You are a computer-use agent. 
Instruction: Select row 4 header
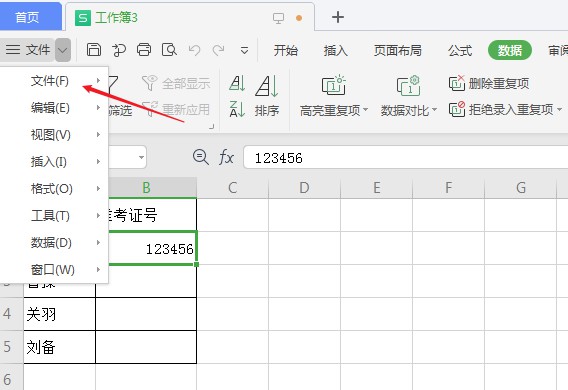tap(12, 314)
